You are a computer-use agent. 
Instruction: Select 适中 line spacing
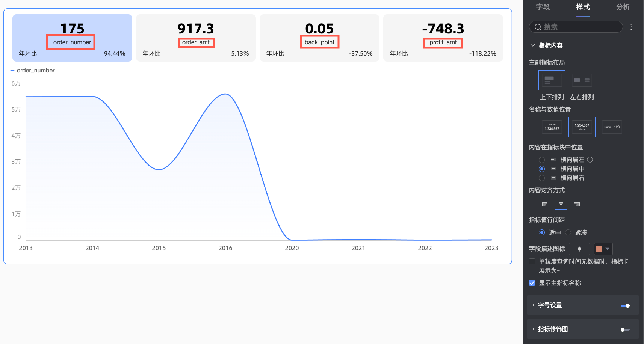542,232
